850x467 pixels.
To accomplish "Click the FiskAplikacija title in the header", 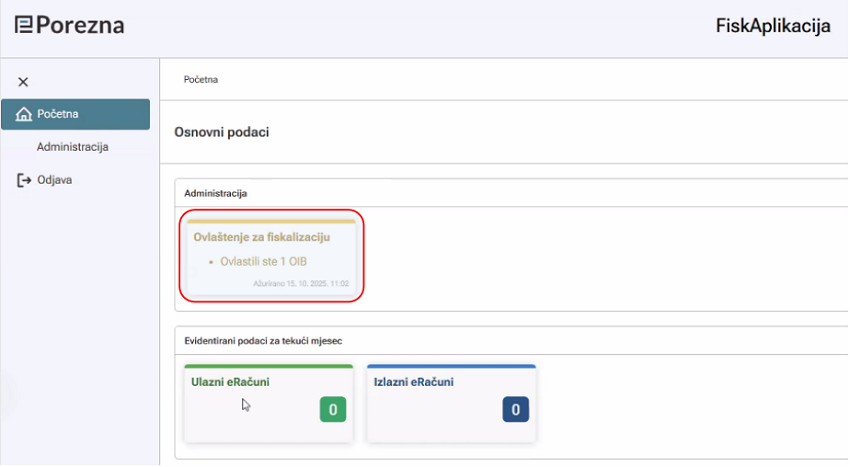I will pos(773,25).
